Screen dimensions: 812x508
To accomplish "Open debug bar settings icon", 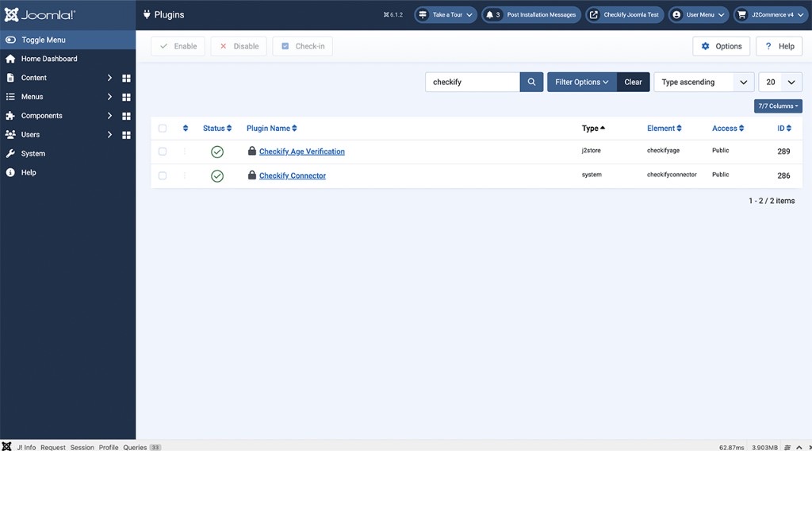I will [787, 448].
